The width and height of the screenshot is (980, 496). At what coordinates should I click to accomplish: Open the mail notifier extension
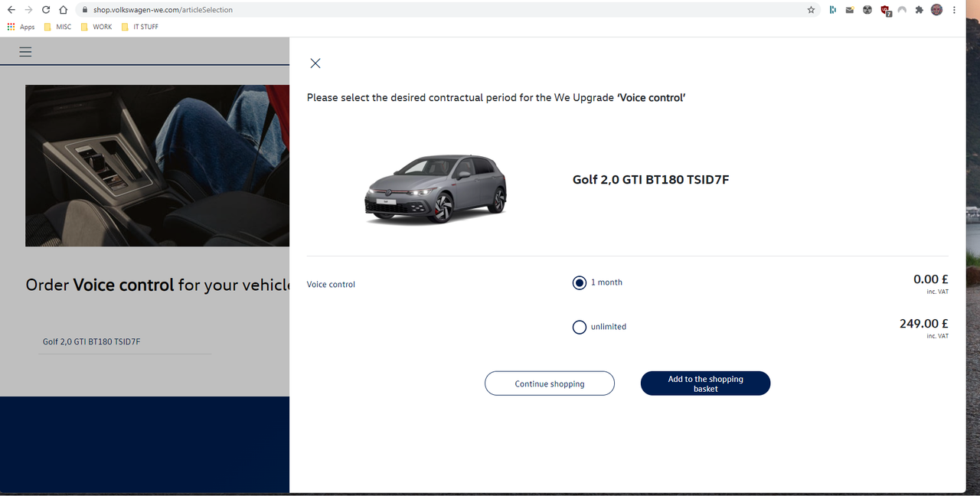pyautogui.click(x=850, y=10)
